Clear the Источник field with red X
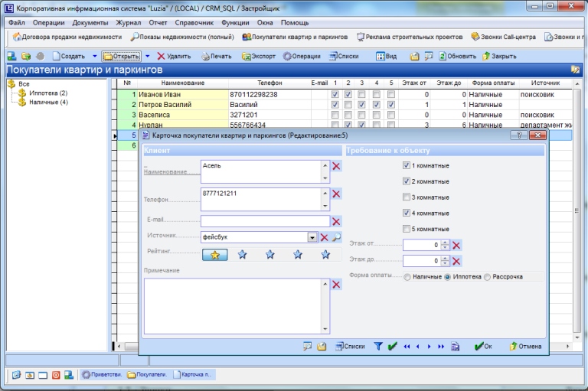 point(325,237)
